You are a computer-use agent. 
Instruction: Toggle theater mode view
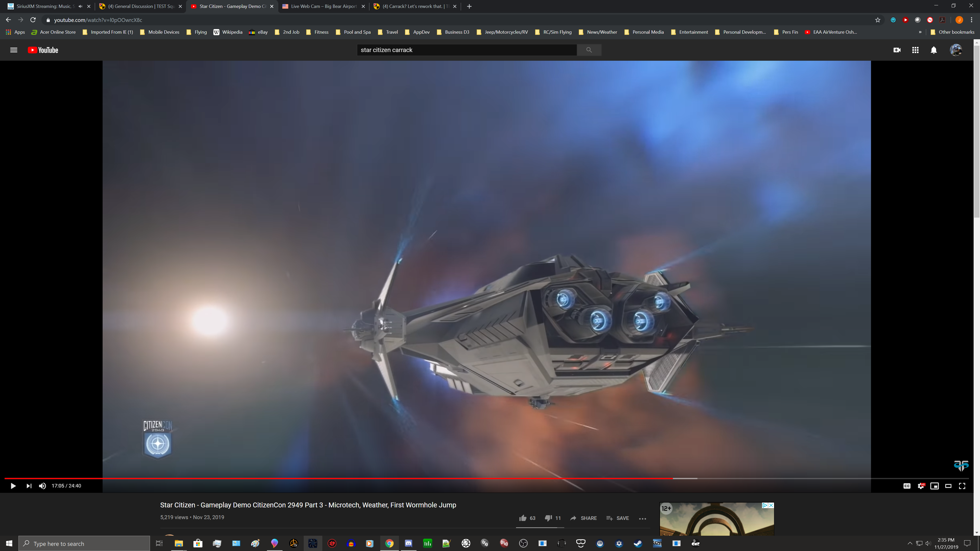(948, 486)
